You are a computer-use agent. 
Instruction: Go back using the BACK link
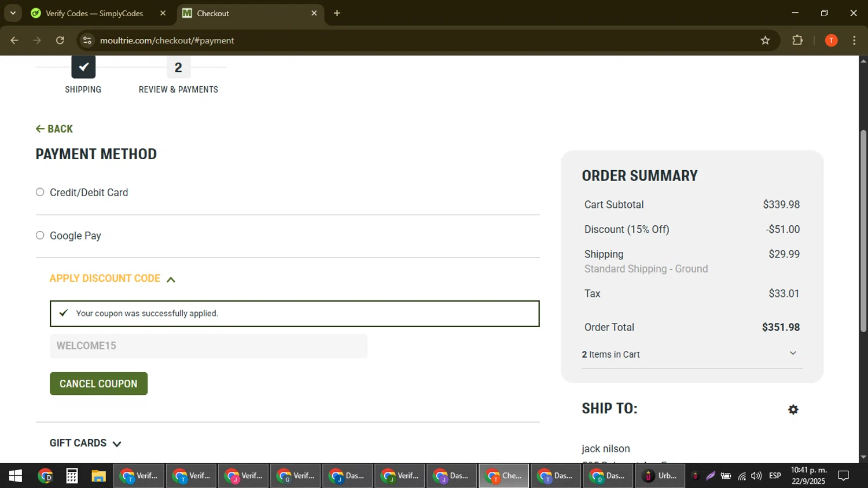(54, 129)
